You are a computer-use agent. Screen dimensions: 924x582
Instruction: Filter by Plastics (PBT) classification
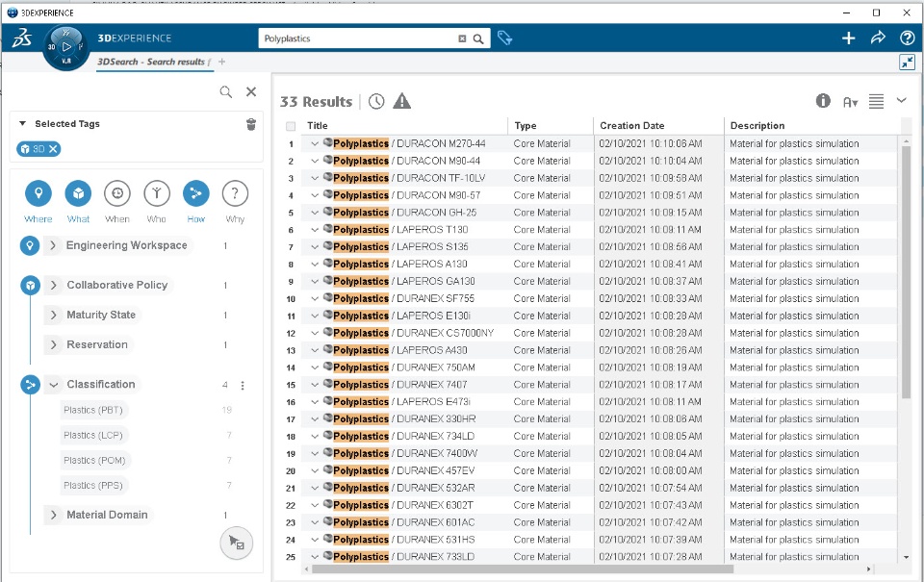tap(93, 410)
